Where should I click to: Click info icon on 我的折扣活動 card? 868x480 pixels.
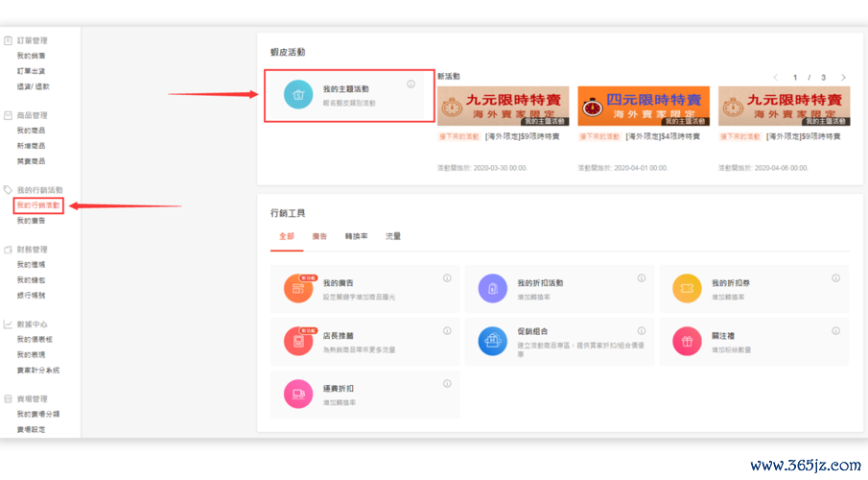(x=641, y=278)
